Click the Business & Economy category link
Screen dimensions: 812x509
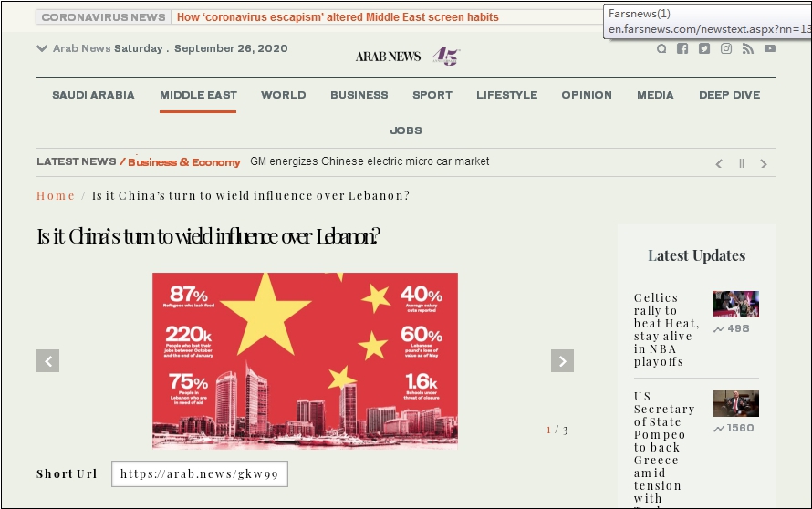[183, 162]
